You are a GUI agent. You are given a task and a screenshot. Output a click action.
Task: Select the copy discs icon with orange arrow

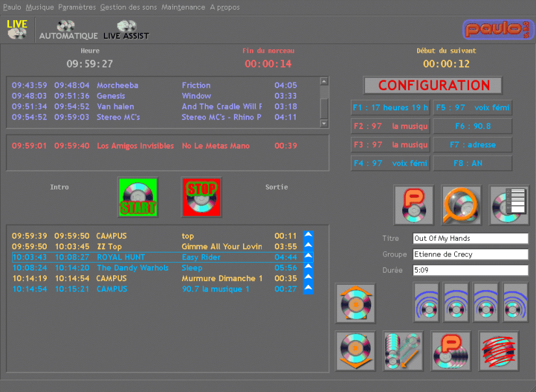(x=403, y=350)
